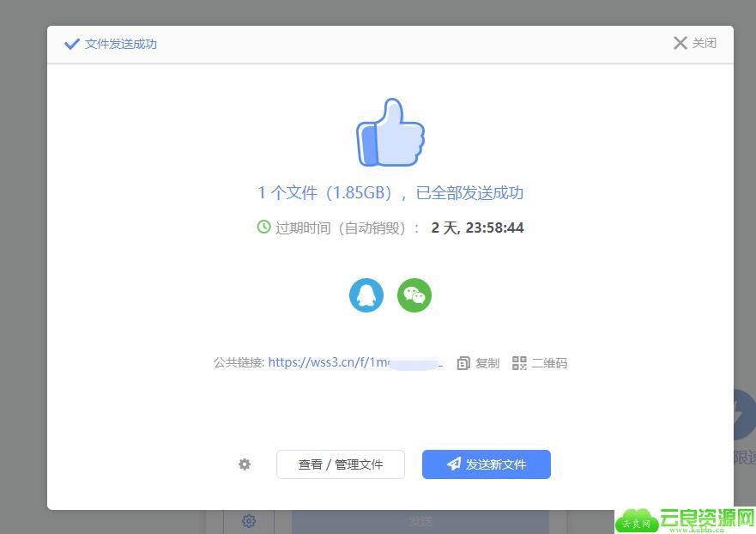Share the file via WeChat icon
This screenshot has width=756, height=534.
tap(414, 295)
